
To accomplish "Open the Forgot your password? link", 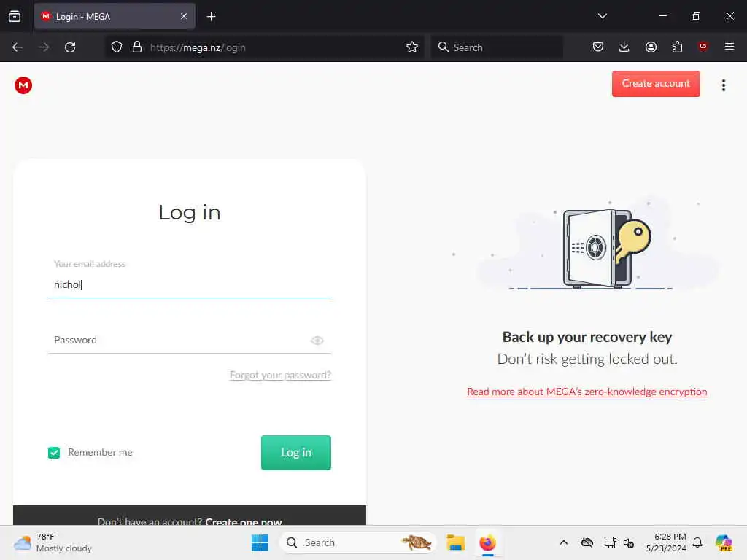I will 280,375.
